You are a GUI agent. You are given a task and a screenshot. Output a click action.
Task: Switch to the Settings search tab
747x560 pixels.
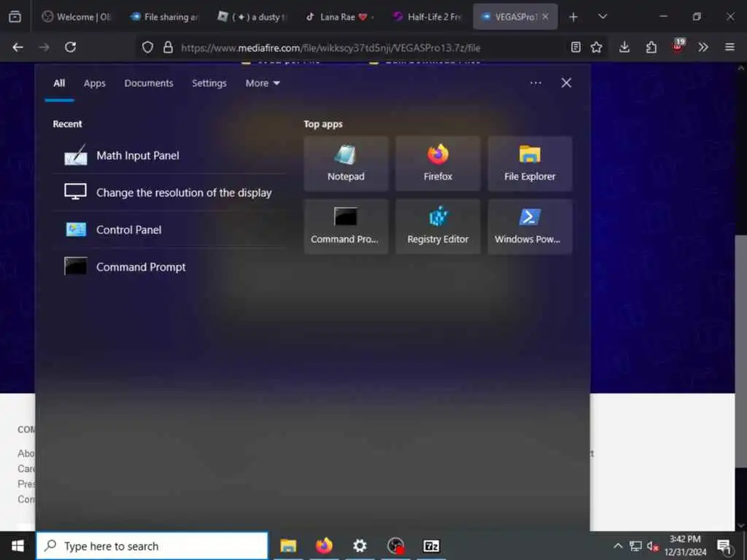[209, 83]
